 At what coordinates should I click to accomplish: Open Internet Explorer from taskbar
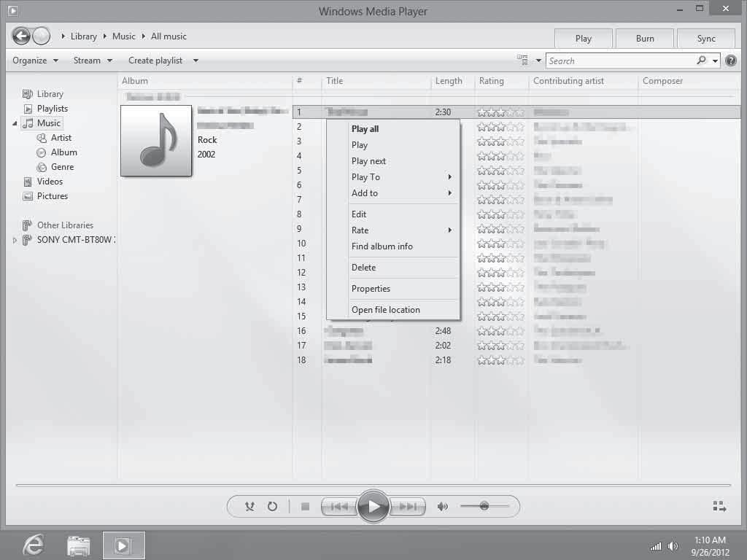[34, 545]
